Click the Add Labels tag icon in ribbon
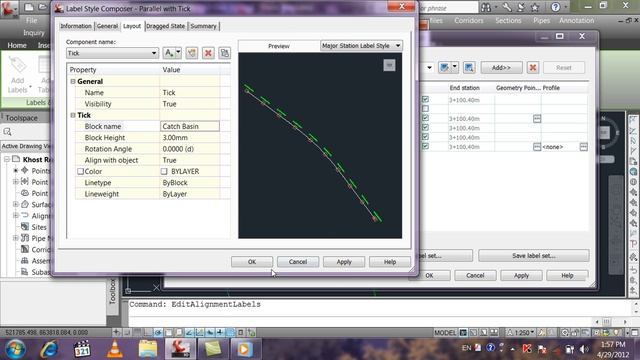The width and height of the screenshot is (640, 360). (x=18, y=65)
